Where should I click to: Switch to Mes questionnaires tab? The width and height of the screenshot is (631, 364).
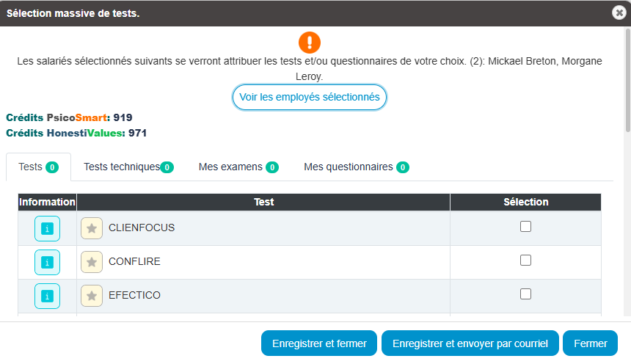point(356,167)
